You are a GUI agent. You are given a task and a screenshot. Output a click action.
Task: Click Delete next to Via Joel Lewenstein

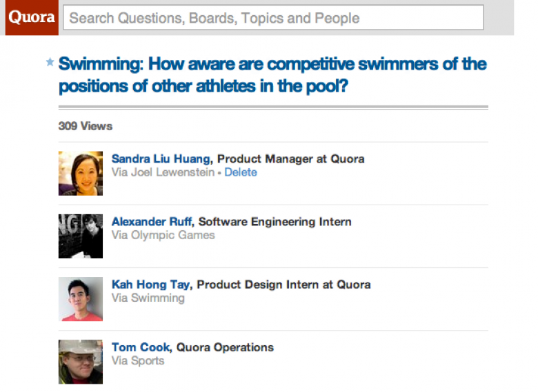241,172
